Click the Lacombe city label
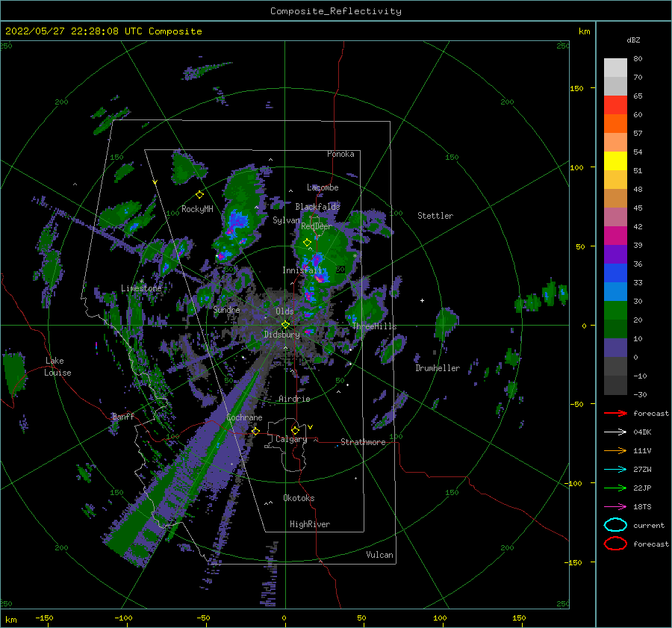 (x=323, y=187)
